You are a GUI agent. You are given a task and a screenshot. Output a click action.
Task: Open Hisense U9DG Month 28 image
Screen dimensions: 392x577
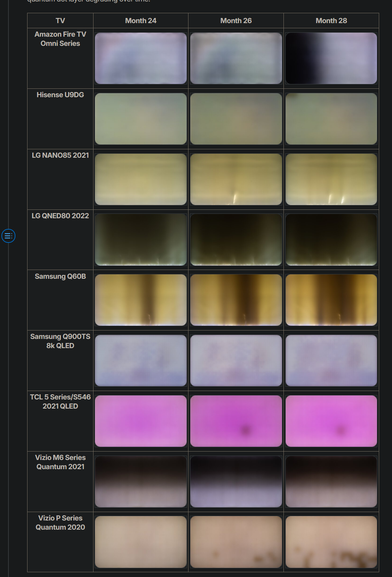click(x=331, y=119)
